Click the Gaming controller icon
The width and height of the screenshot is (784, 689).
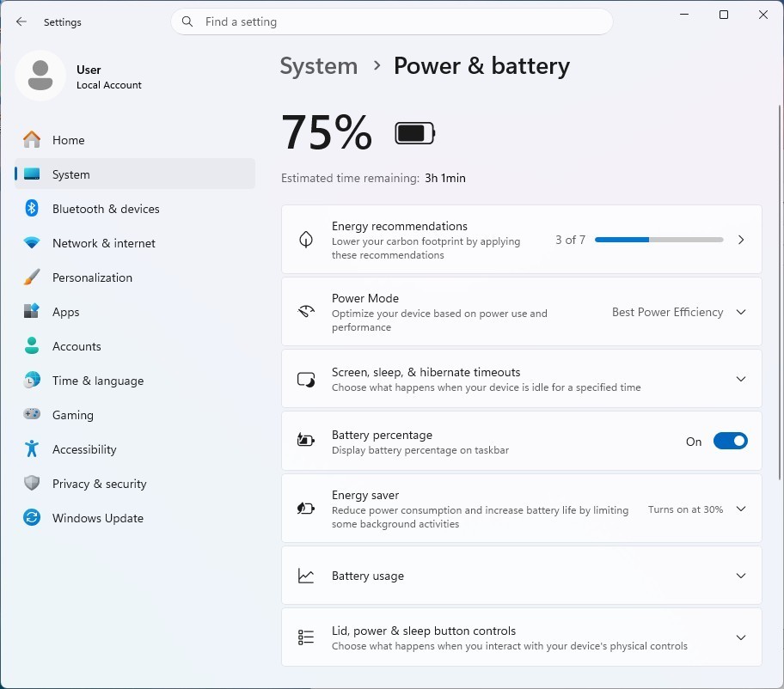pos(32,414)
